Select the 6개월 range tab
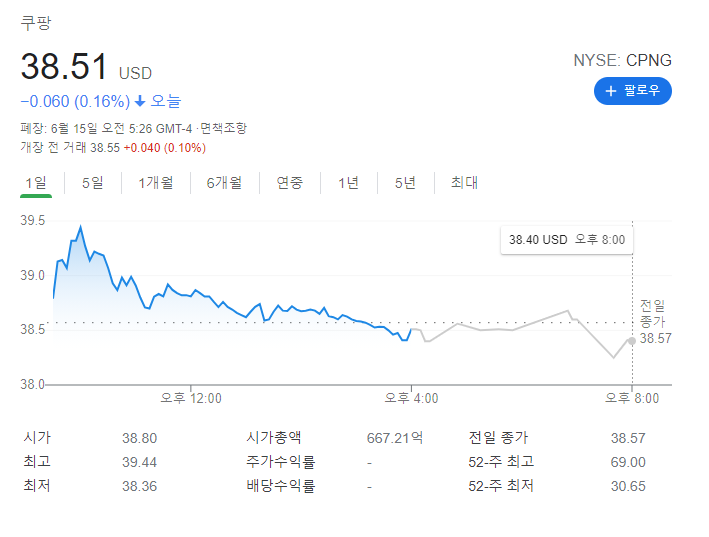The width and height of the screenshot is (709, 537). tap(224, 183)
